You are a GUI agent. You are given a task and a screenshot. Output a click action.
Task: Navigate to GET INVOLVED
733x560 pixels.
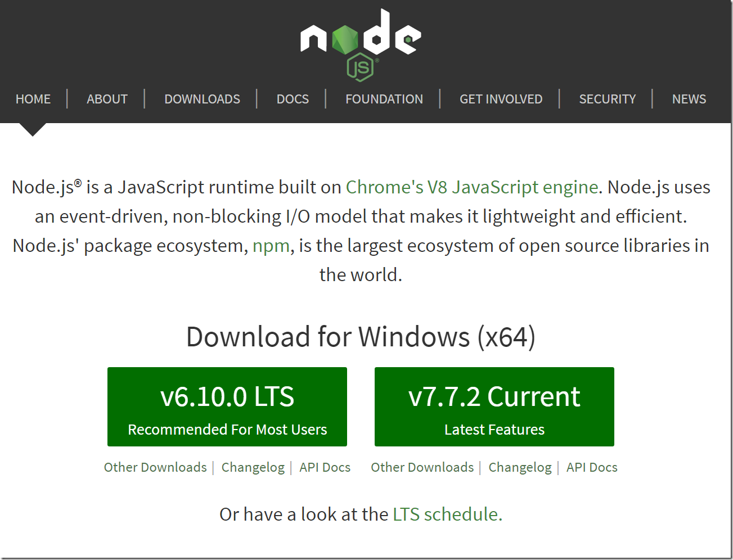(501, 99)
